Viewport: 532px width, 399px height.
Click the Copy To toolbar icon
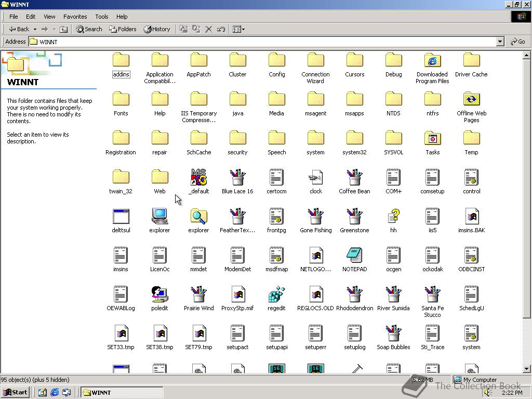pos(196,29)
